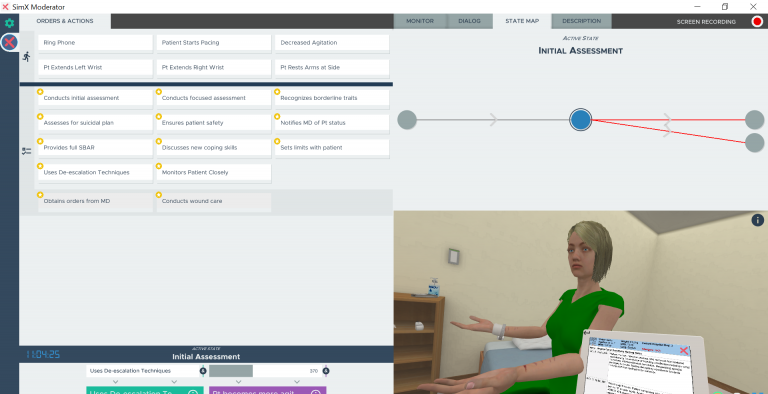
Task: Click the red X end-session icon
Action: 9,42
